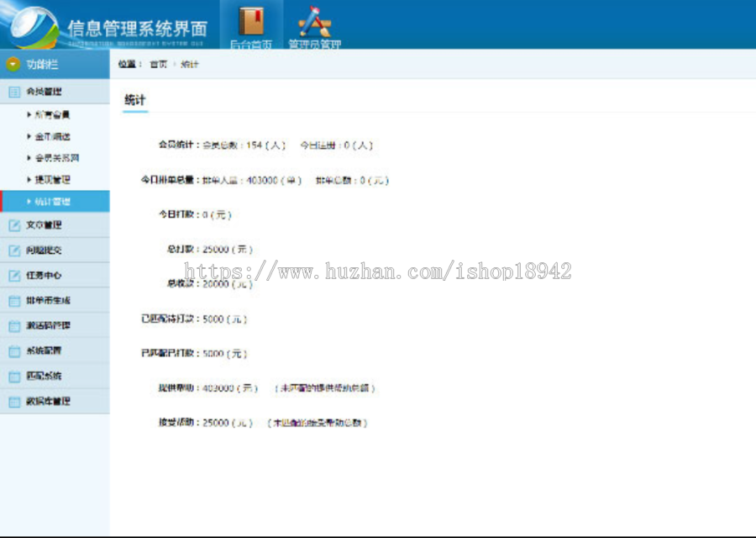Click the 数据库管理 icon
Viewport: 756px width, 538px height.
point(15,401)
